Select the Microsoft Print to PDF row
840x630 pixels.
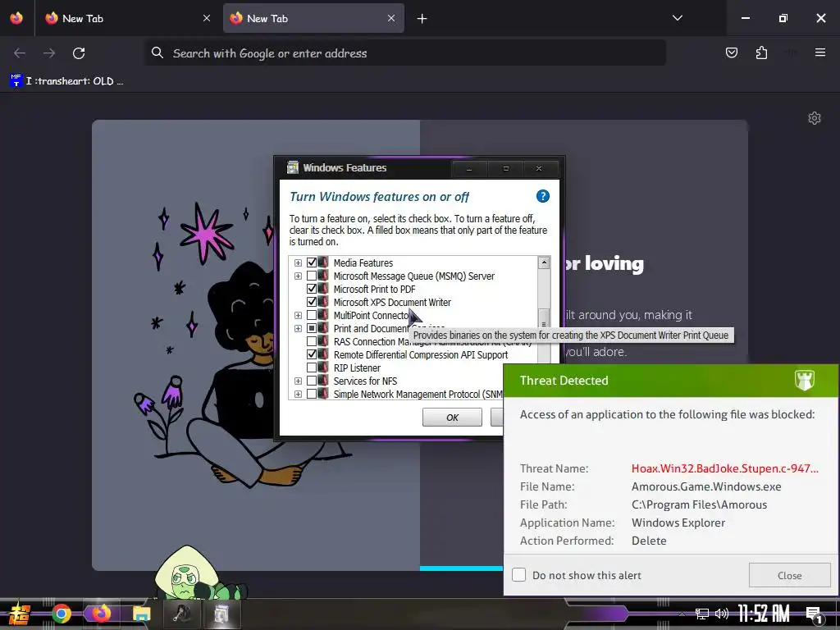(x=374, y=290)
